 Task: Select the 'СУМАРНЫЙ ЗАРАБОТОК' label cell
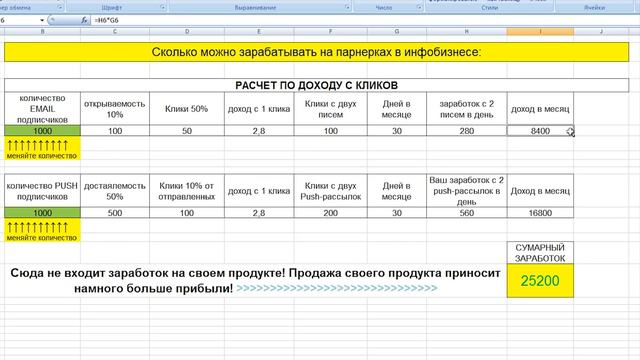pyautogui.click(x=540, y=253)
